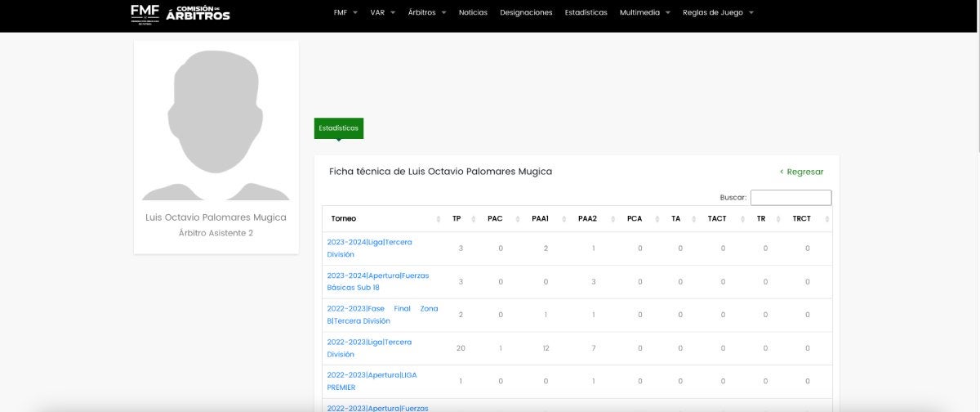Sort table by TRCT column
This screenshot has height=412, width=980.
tap(801, 218)
